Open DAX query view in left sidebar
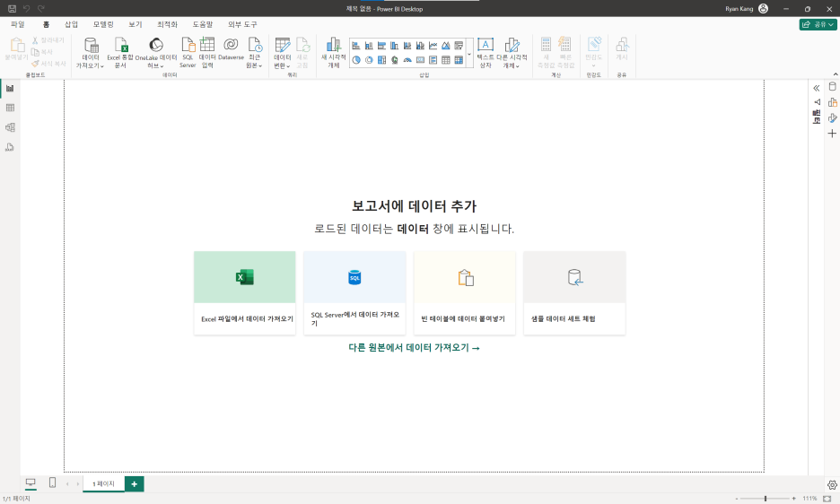The height and width of the screenshot is (504, 840). click(x=10, y=147)
